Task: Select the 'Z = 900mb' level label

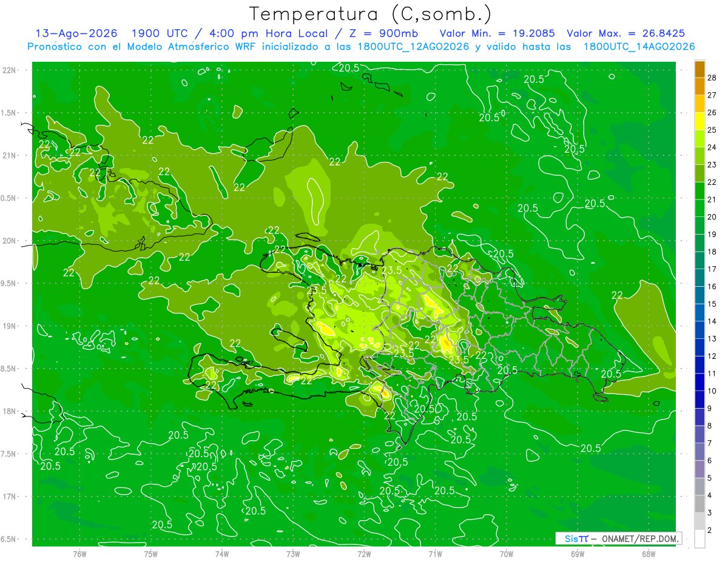Action: pos(383,33)
